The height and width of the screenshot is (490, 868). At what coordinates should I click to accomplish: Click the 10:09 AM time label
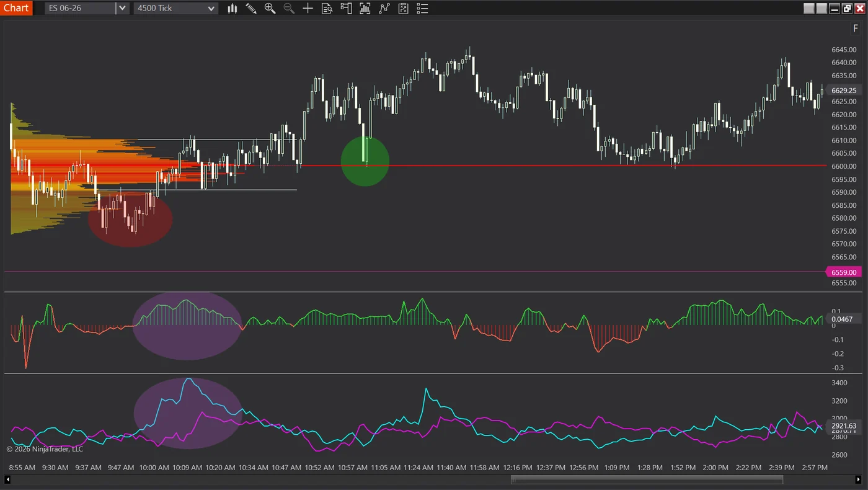(x=187, y=468)
